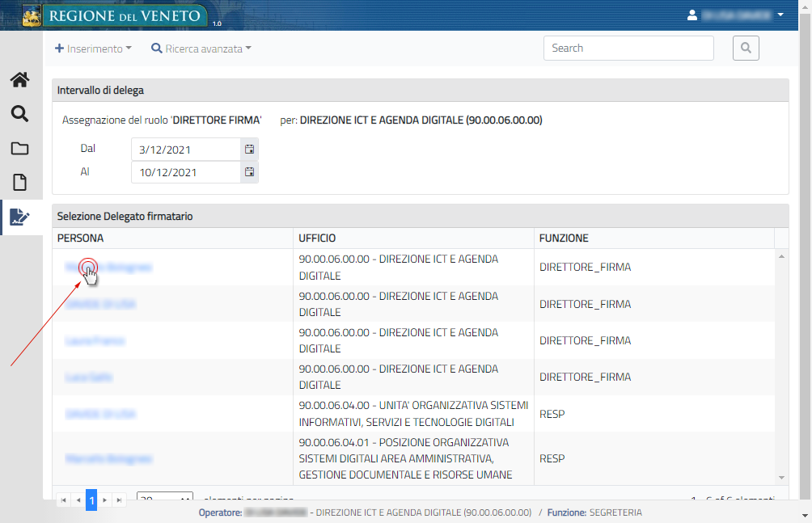The width and height of the screenshot is (812, 523).
Task: Open the Inserimento dropdown menu
Action: click(x=93, y=49)
